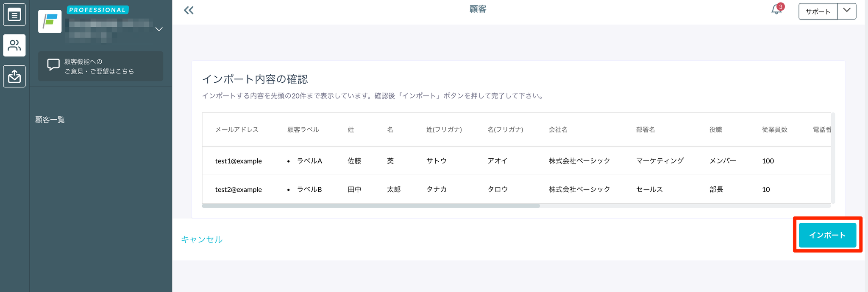Click the 10 employee count cell
Viewport: 868px width, 292px height.
[766, 189]
